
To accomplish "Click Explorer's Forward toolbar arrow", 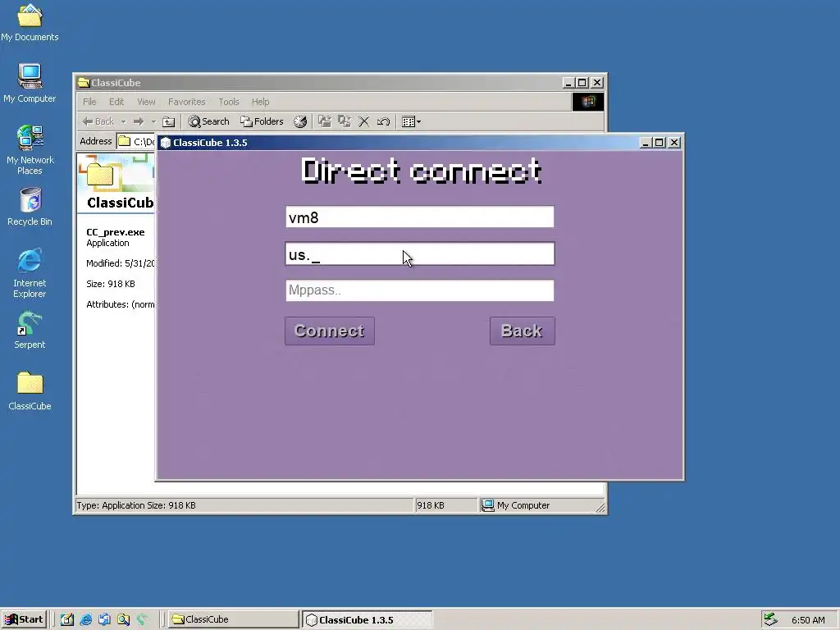I will (x=138, y=121).
